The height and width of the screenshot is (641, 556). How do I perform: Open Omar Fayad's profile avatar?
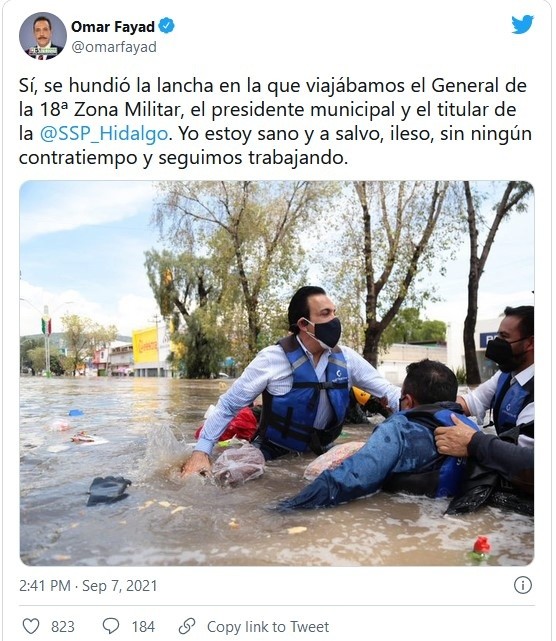click(x=43, y=36)
